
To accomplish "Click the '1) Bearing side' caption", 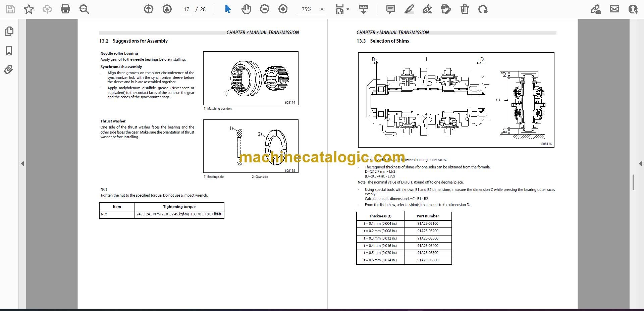I will tap(214, 177).
